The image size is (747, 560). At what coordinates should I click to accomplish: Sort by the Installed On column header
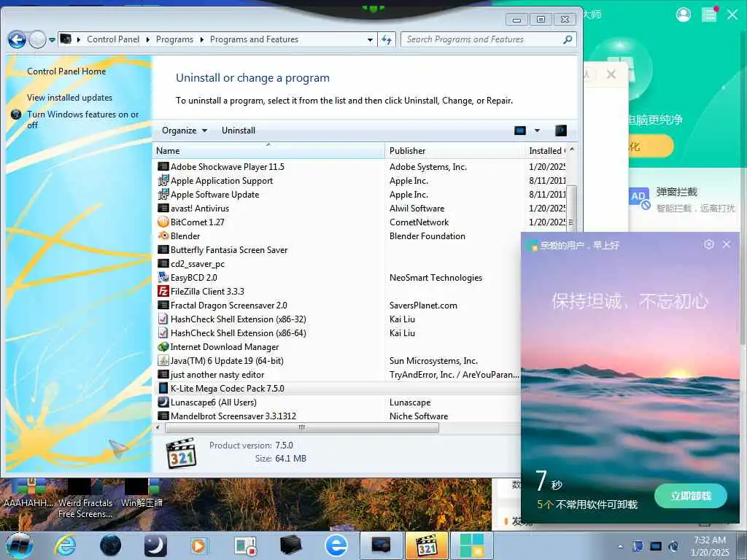pyautogui.click(x=546, y=150)
